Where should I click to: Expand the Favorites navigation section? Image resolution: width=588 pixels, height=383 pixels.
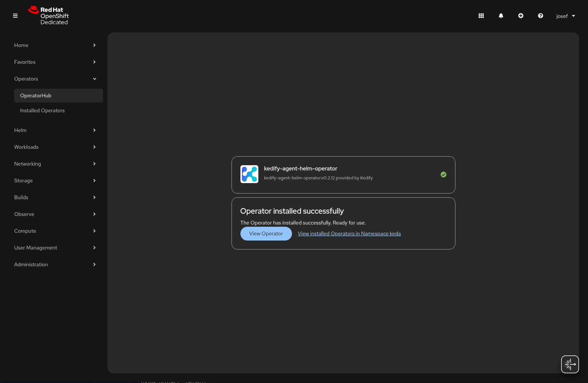coord(55,62)
